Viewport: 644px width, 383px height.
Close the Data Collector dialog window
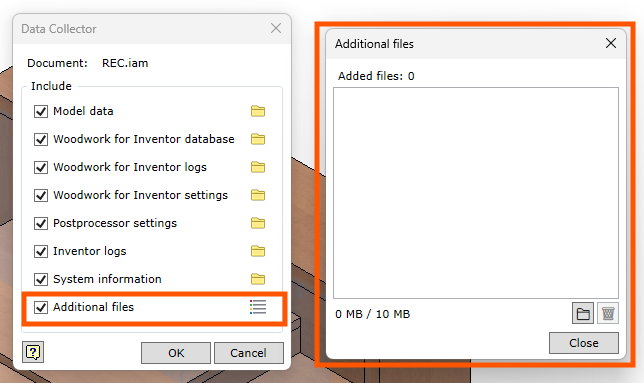point(276,28)
